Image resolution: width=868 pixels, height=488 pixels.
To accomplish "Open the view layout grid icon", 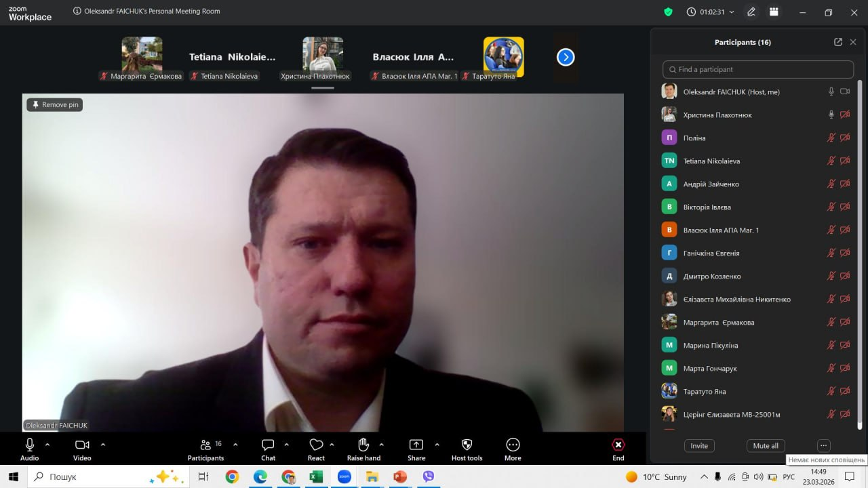I will (x=774, y=12).
